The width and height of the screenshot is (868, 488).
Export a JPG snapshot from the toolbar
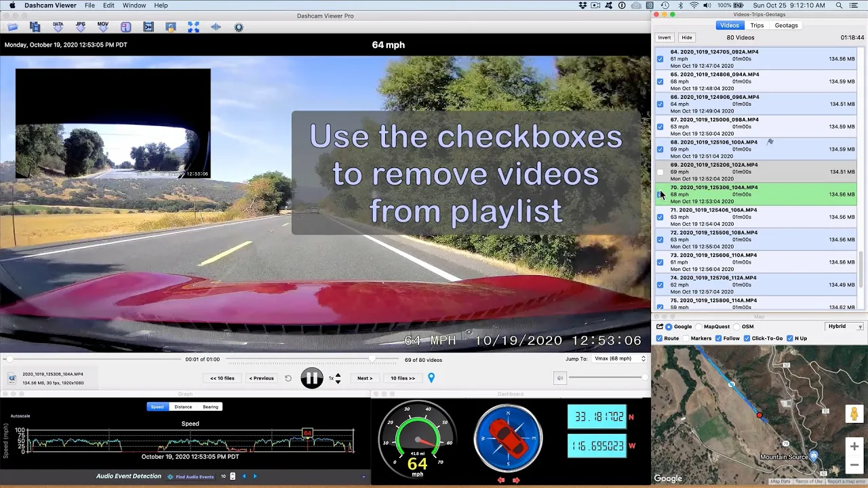(x=81, y=27)
